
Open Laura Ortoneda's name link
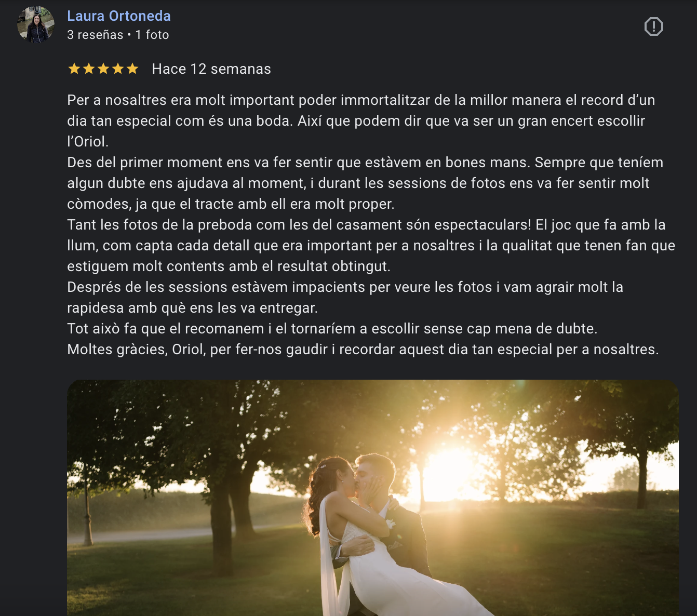119,16
